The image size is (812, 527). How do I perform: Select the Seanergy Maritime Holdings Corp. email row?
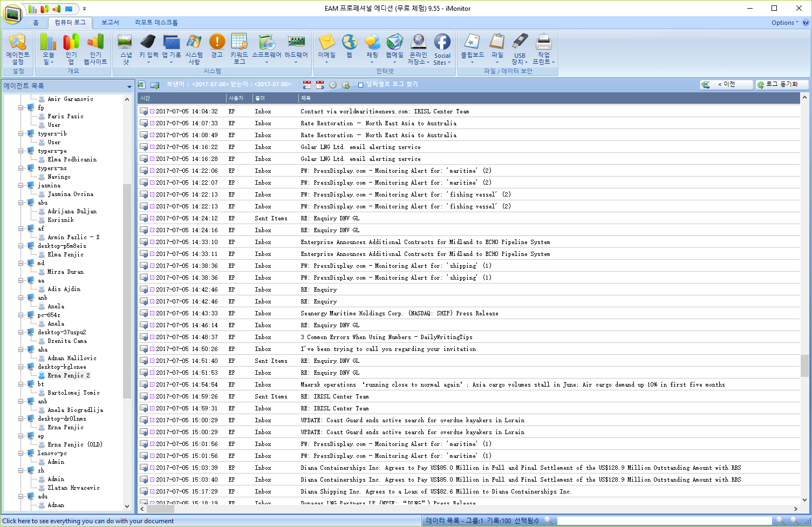click(468, 313)
